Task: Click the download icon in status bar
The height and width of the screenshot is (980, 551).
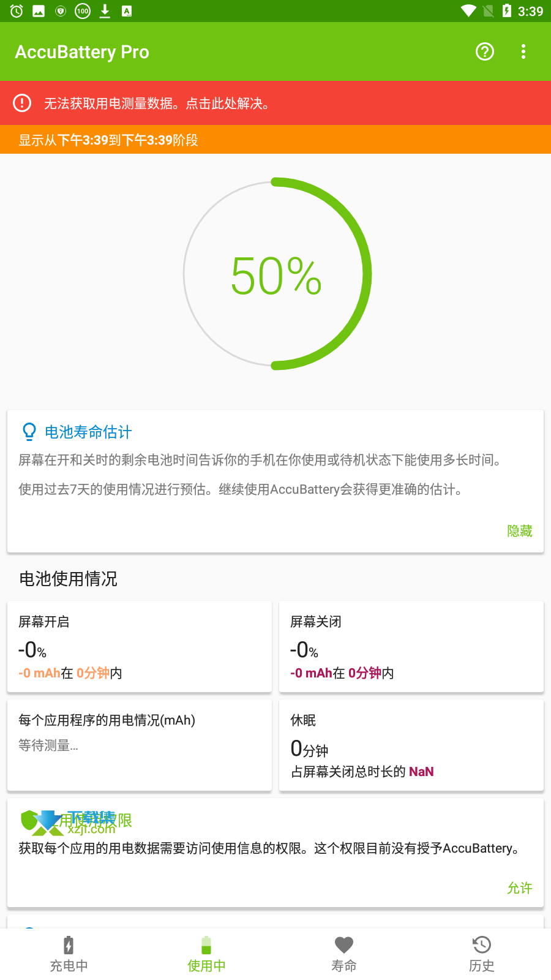Action: click(105, 11)
